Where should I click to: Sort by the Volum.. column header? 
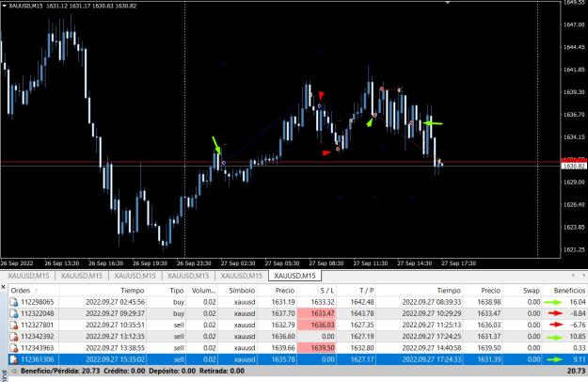[x=203, y=291]
